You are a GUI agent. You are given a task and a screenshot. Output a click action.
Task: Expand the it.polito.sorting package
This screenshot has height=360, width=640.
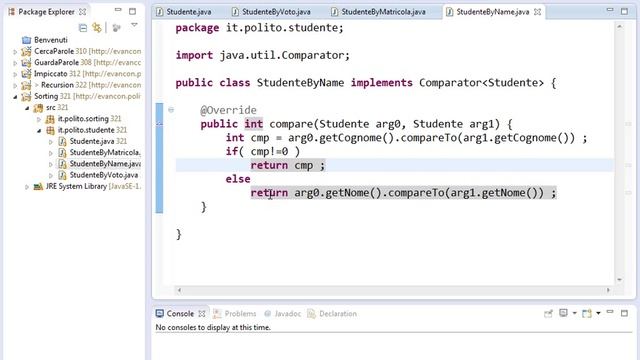click(x=39, y=119)
